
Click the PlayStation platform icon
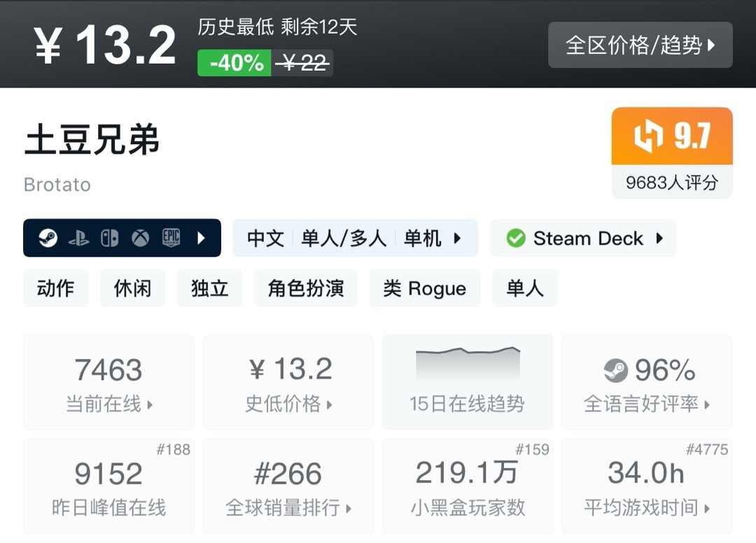coord(78,239)
